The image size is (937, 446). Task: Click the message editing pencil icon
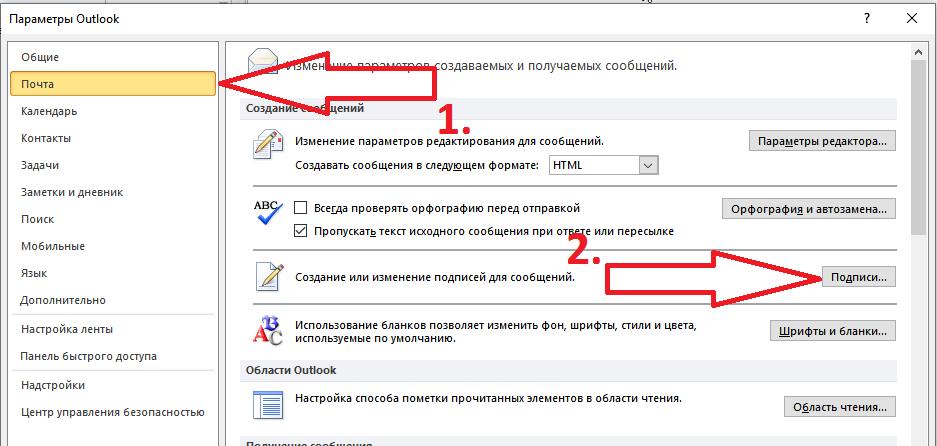pos(266,148)
